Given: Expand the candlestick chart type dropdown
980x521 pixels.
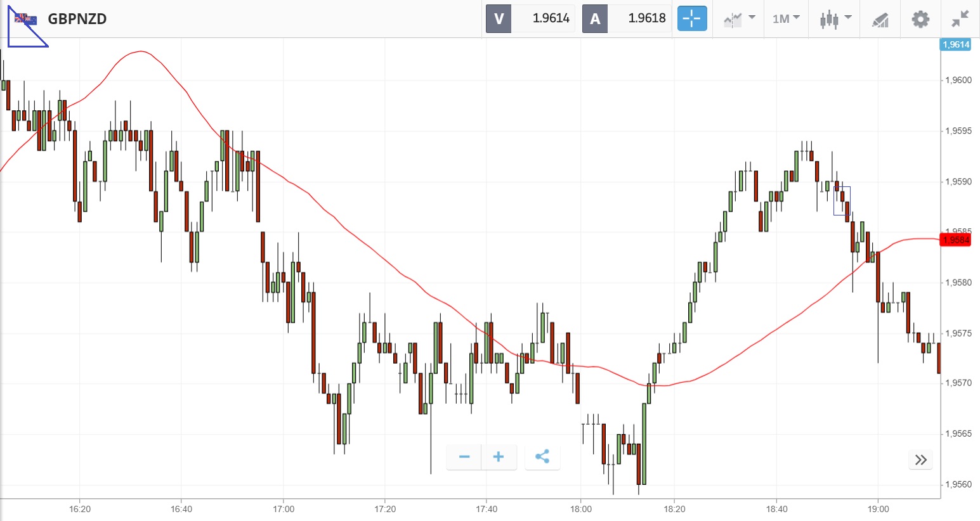Looking at the screenshot, I should pyautogui.click(x=835, y=19).
